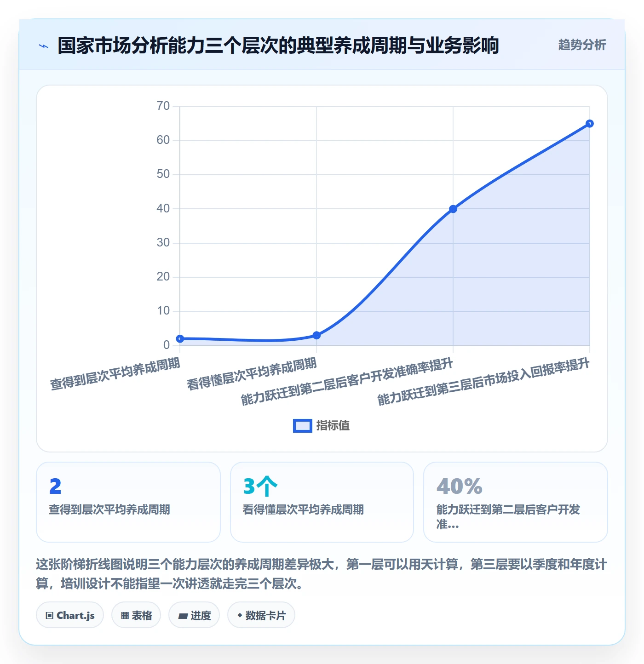Click the y-axis tick label 50
The width and height of the screenshot is (644, 664).
[163, 174]
